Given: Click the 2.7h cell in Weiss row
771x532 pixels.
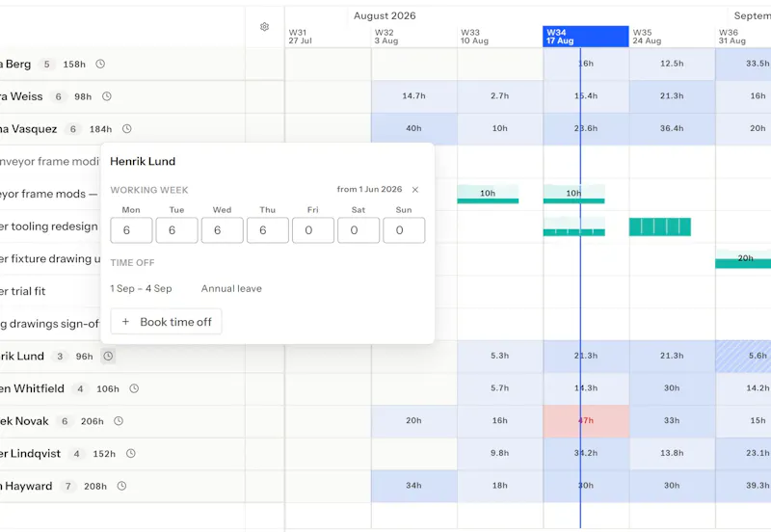Looking at the screenshot, I should coord(500,96).
